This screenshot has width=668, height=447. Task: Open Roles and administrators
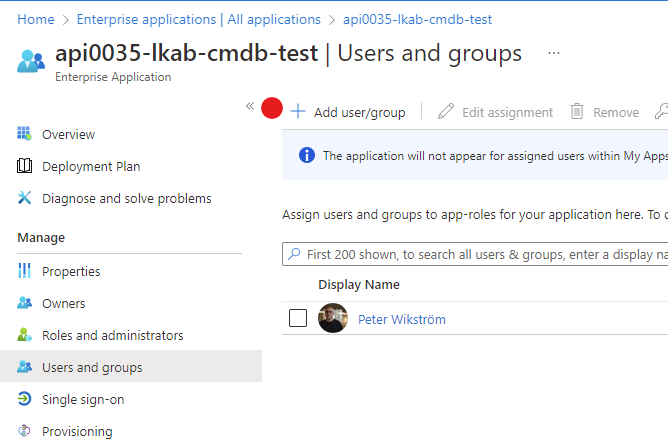(112, 335)
